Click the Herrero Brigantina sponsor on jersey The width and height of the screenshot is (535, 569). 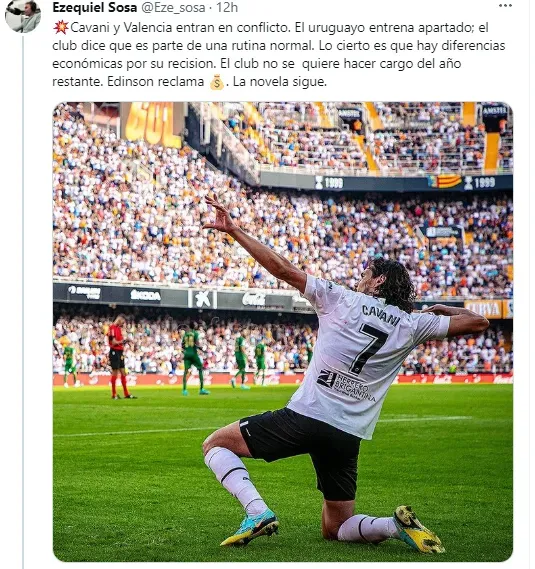(x=347, y=386)
